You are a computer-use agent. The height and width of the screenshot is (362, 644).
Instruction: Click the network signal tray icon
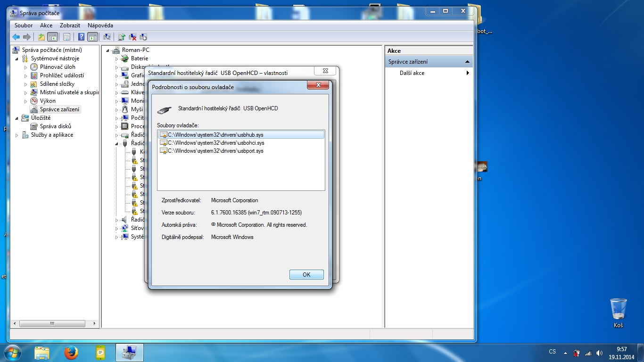(588, 353)
